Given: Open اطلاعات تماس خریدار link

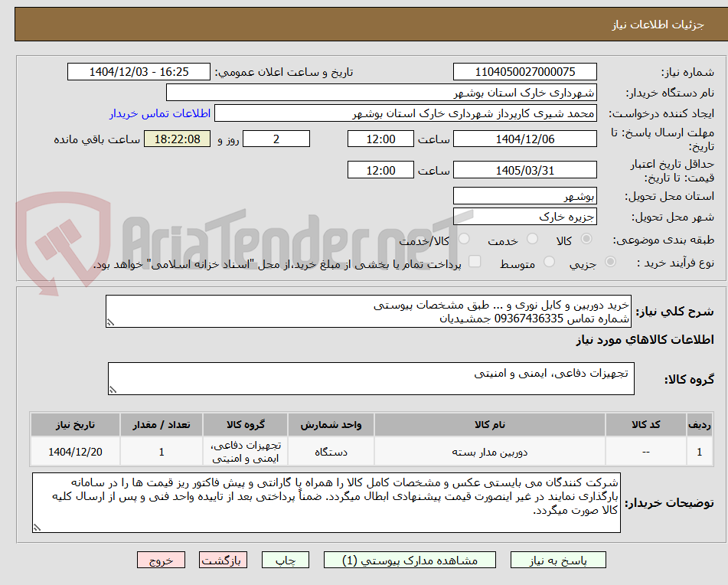Looking at the screenshot, I should [160, 114].
